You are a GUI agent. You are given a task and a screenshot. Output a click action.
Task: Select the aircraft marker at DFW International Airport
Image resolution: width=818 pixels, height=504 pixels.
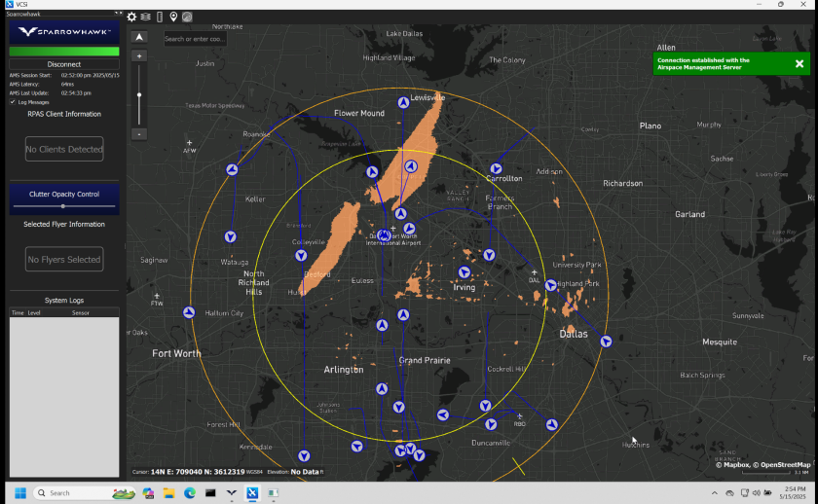point(384,235)
